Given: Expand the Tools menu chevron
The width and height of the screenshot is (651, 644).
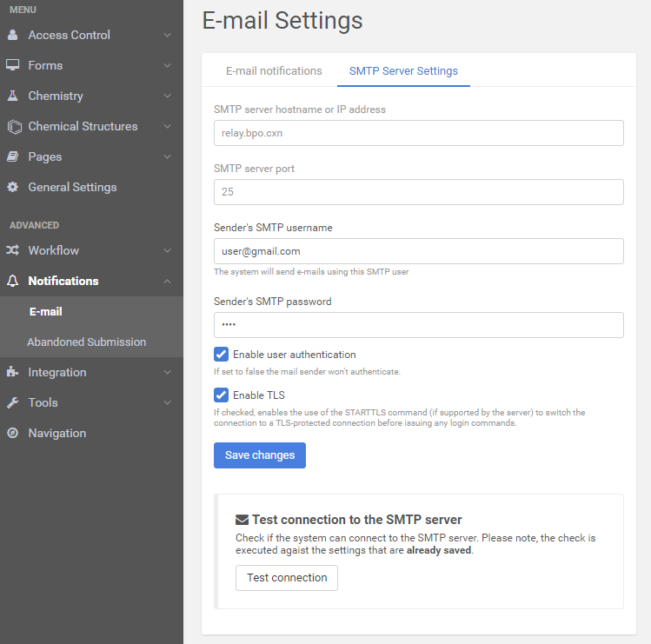Looking at the screenshot, I should [x=167, y=403].
